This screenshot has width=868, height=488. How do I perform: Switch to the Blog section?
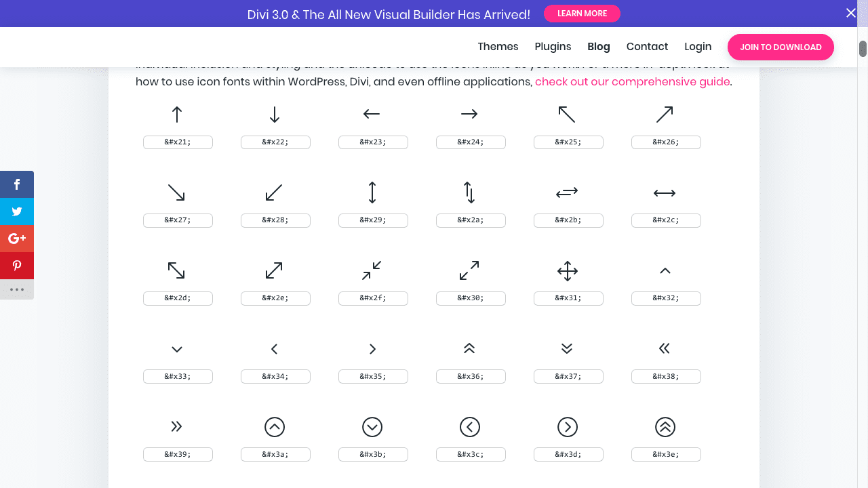[x=599, y=47]
